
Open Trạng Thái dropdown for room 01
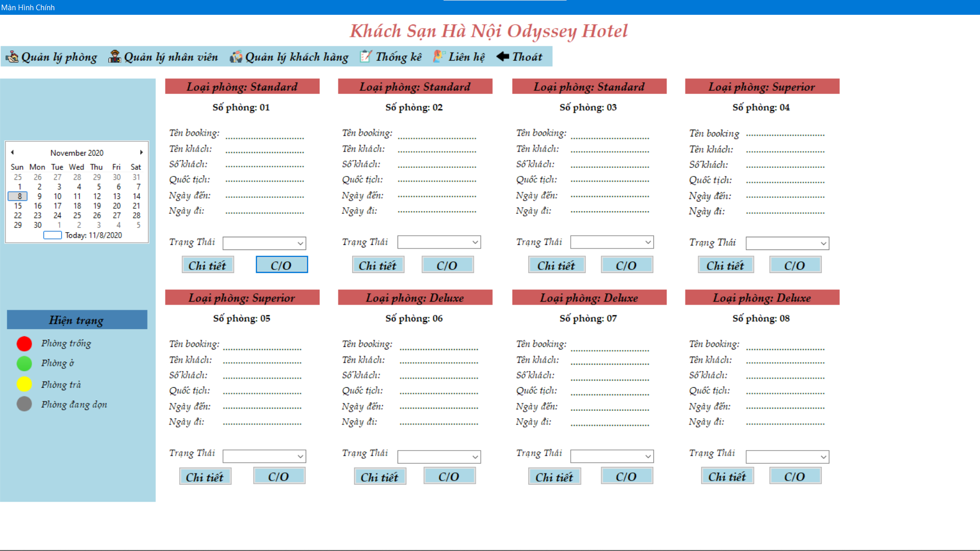[264, 243]
